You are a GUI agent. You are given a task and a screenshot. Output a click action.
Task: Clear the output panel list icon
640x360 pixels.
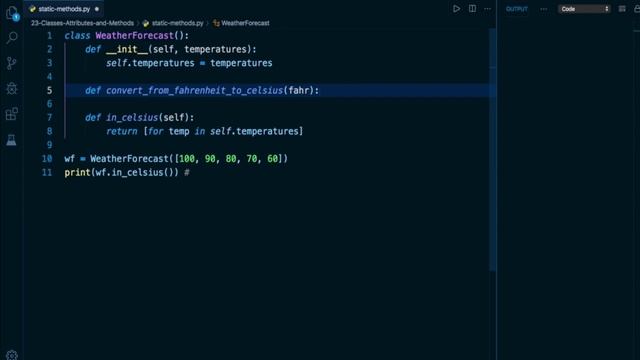point(622,9)
